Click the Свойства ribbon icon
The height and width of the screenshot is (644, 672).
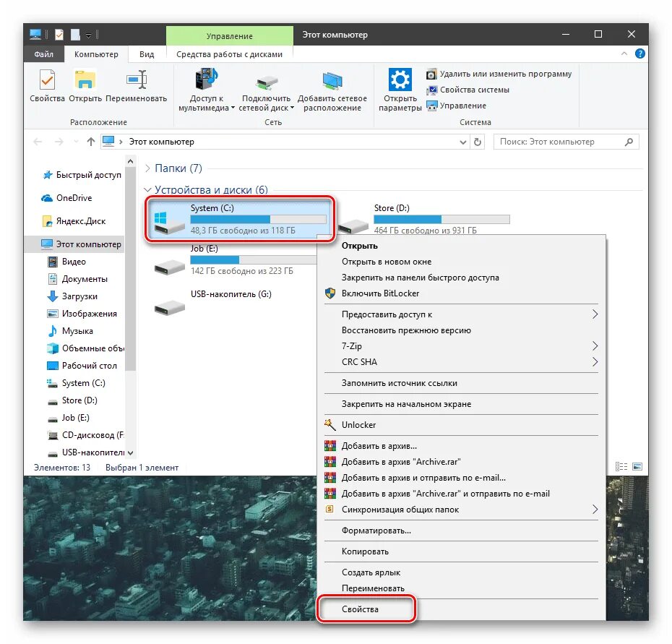[x=47, y=80]
